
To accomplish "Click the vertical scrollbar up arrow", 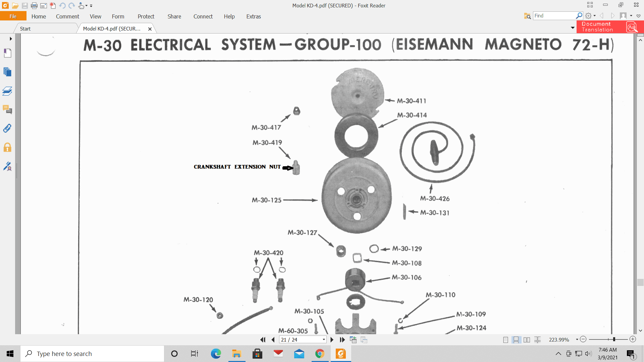I will pyautogui.click(x=640, y=40).
